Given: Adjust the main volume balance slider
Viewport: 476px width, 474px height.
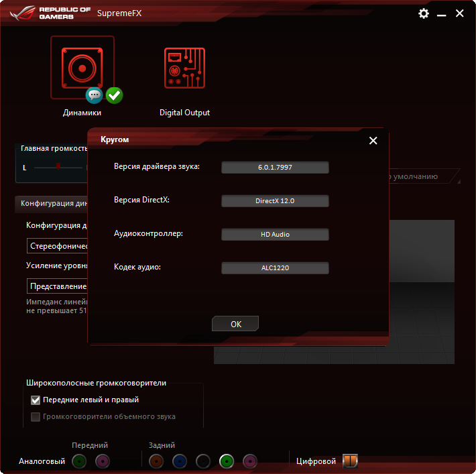Looking at the screenshot, I should coord(58,167).
